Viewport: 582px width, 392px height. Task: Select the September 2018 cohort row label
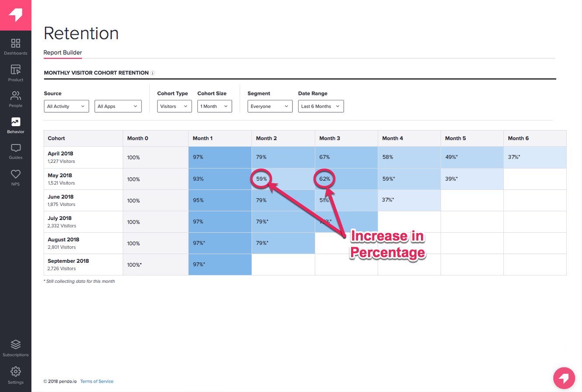pos(68,261)
